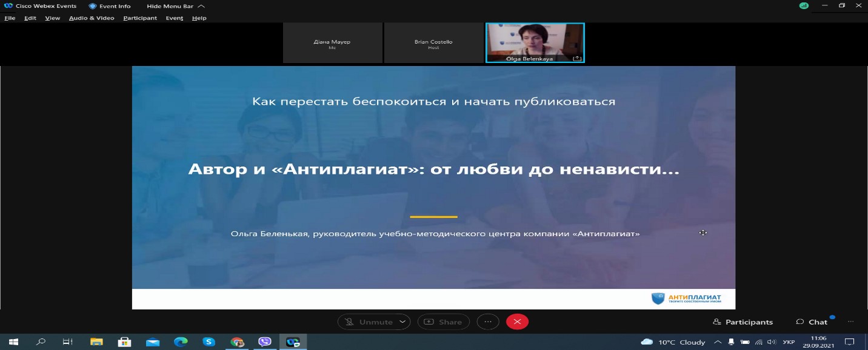Click the Webex taskbar icon
This screenshot has height=350, width=868.
[x=293, y=342]
